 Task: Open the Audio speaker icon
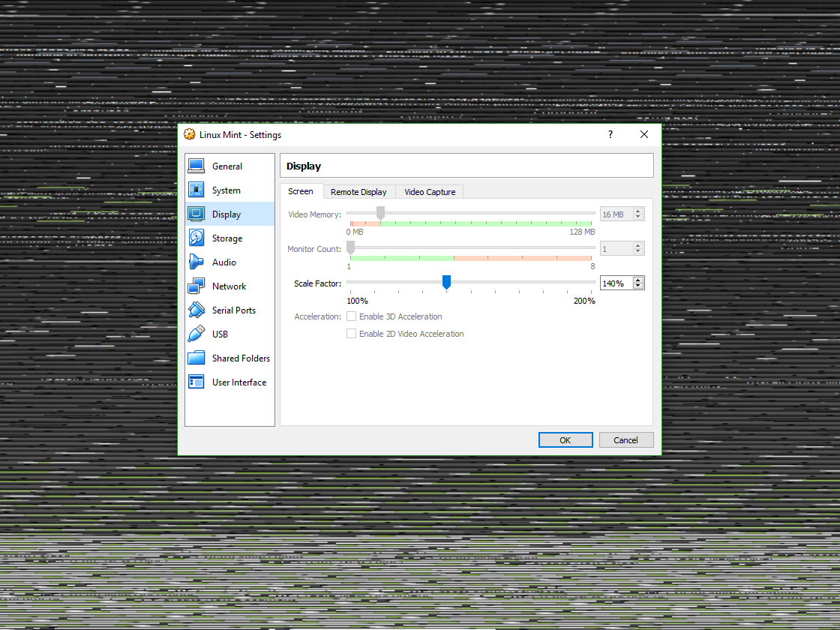(196, 262)
